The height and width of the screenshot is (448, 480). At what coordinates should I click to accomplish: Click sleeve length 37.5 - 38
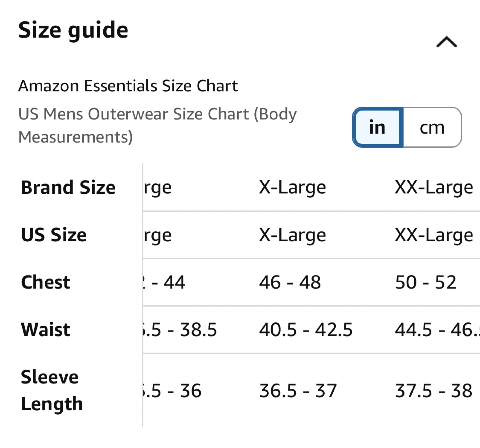tap(433, 390)
